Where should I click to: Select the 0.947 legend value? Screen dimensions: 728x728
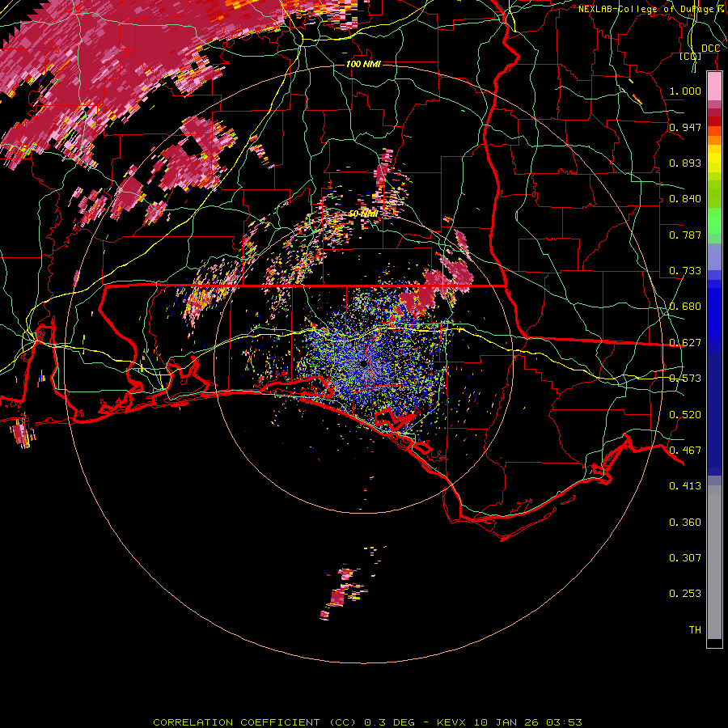[x=685, y=127]
